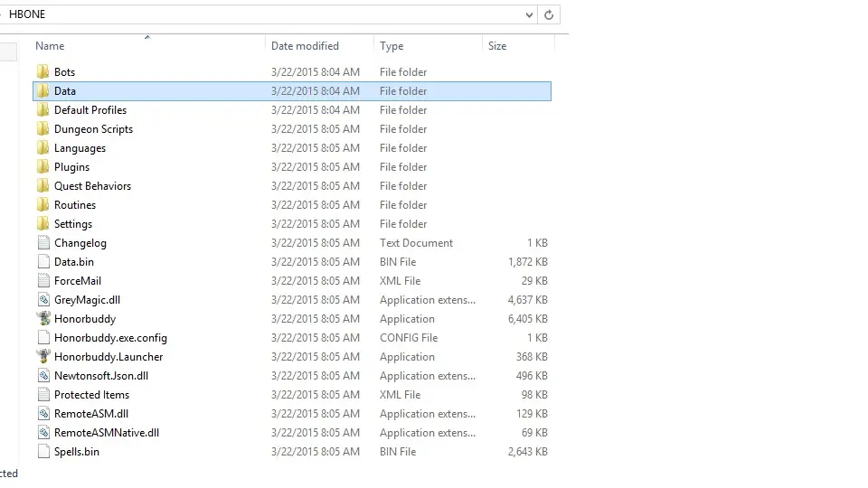Viewport: 868px width, 488px height.
Task: Select the Honorbuddy.exe.config file
Action: (x=110, y=338)
